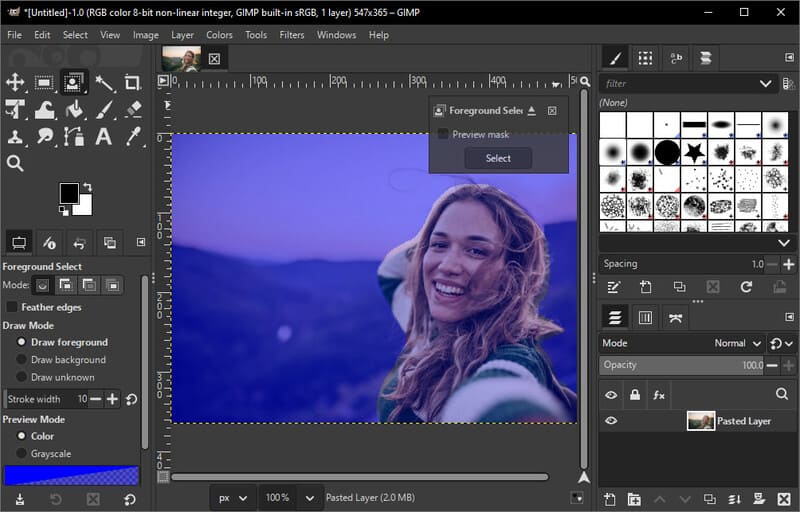Image resolution: width=800 pixels, height=512 pixels.
Task: Expand brush tag assignment chevron
Action: [784, 243]
